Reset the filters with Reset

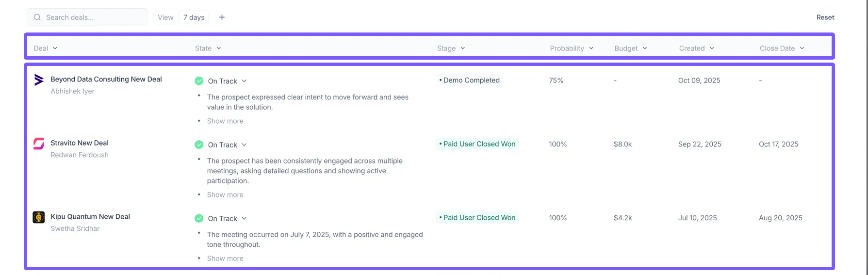coord(825,17)
